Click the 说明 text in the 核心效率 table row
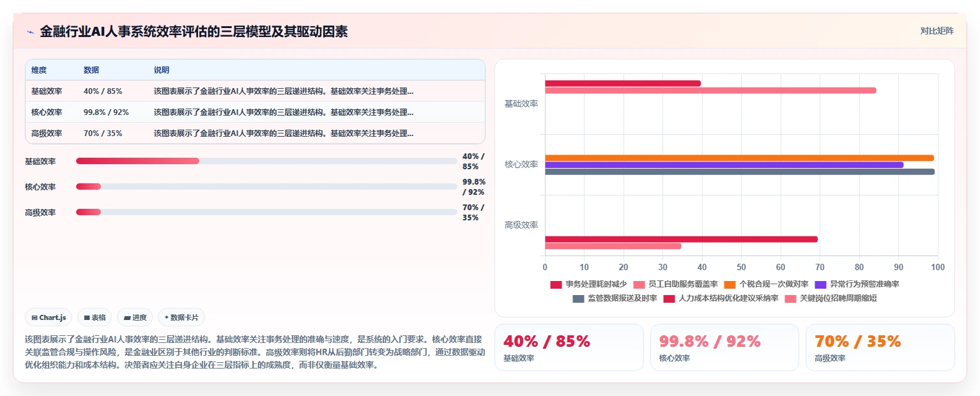This screenshot has width=980, height=396. pyautogui.click(x=284, y=112)
